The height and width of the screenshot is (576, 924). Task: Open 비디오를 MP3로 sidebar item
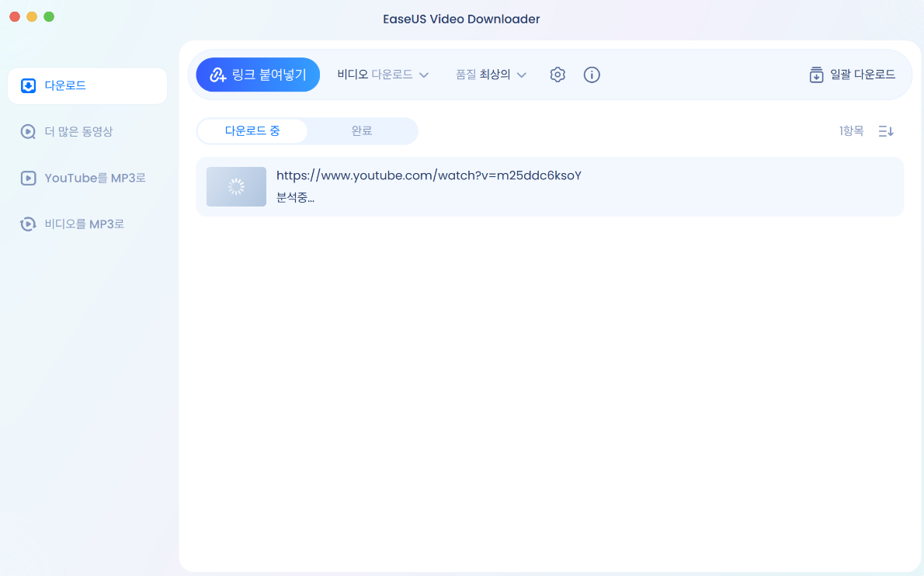coord(87,224)
